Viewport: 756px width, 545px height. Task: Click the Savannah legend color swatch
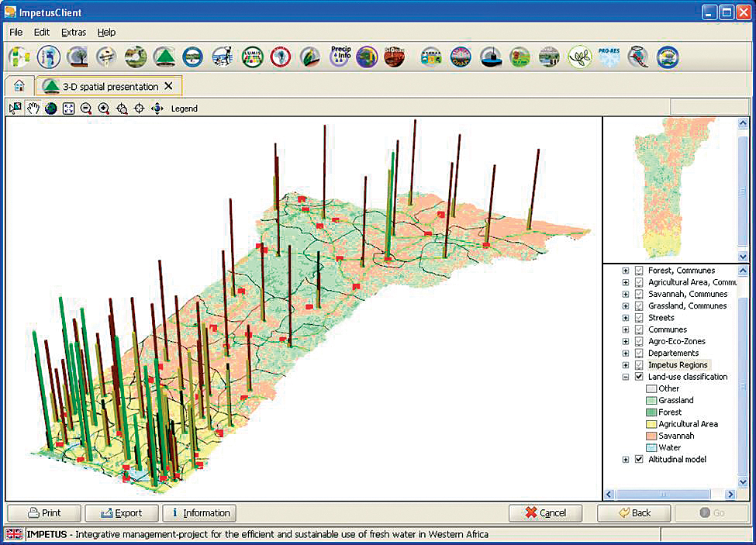pyautogui.click(x=651, y=436)
